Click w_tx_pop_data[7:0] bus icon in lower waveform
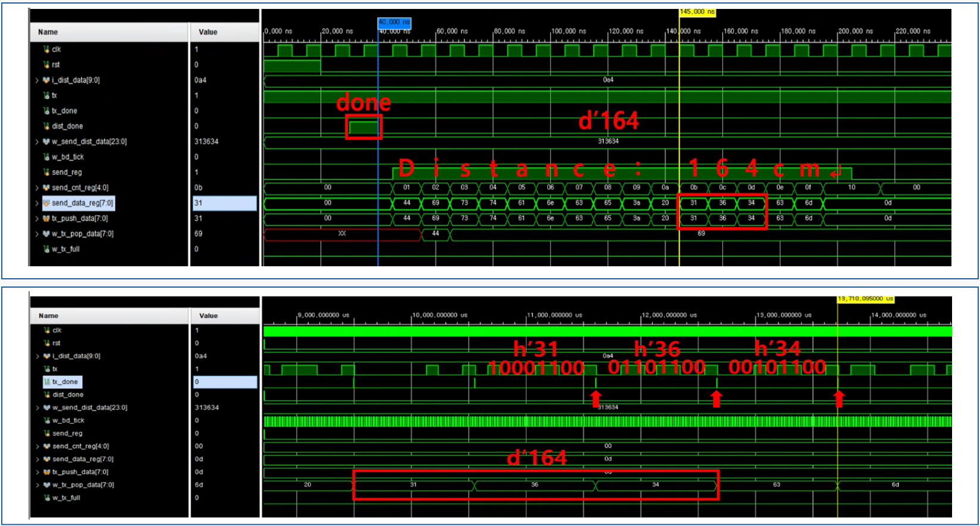 tap(47, 485)
